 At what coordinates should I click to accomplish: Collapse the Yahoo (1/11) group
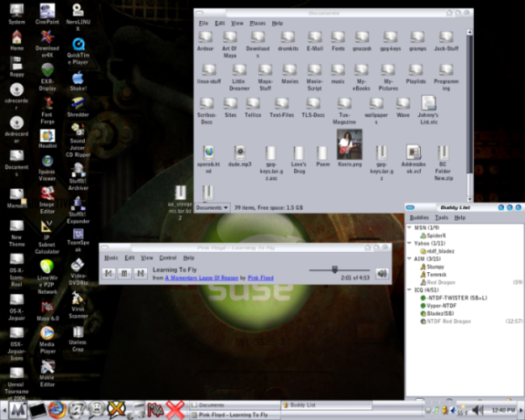(409, 243)
